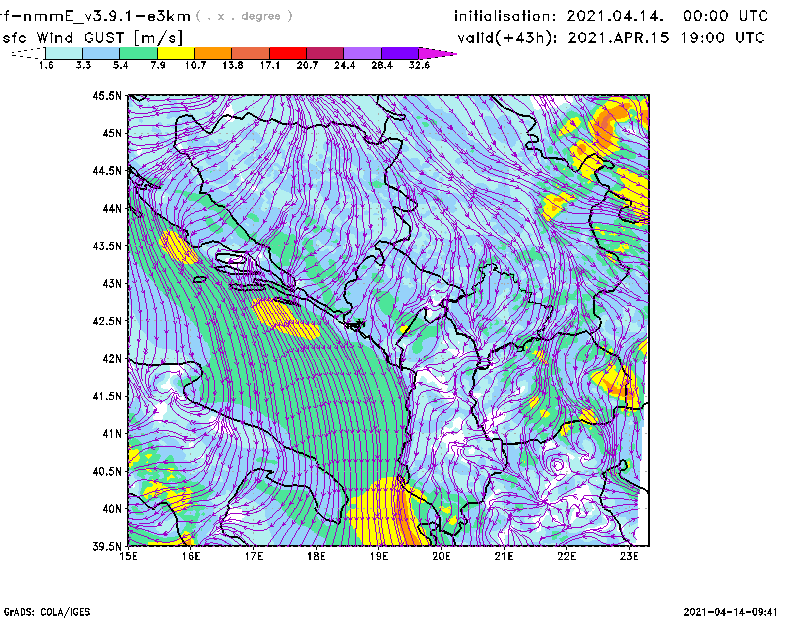Click the light cyan 1.6–3.3 legend swatch

point(64,53)
